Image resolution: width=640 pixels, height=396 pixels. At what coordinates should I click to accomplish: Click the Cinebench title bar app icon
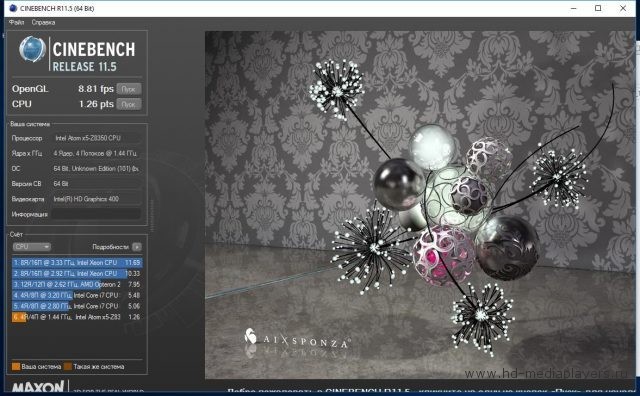tap(13, 8)
